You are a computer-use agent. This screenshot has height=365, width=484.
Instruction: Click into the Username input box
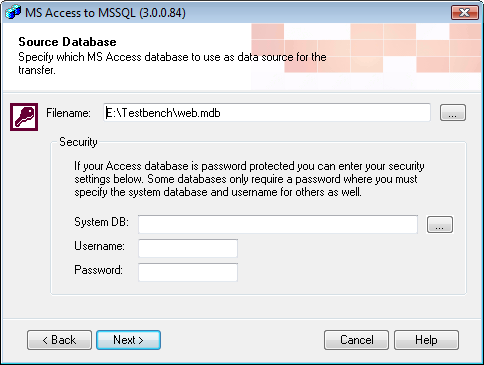click(x=188, y=248)
